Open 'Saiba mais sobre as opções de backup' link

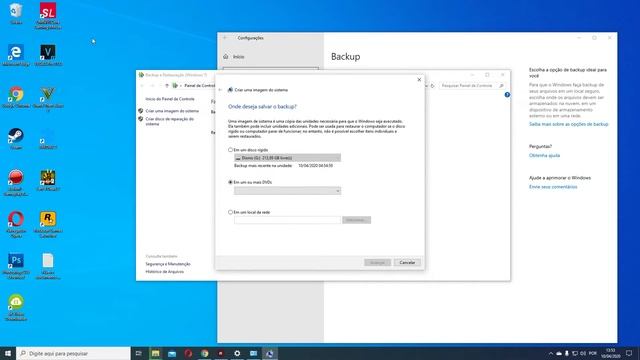[x=569, y=124]
